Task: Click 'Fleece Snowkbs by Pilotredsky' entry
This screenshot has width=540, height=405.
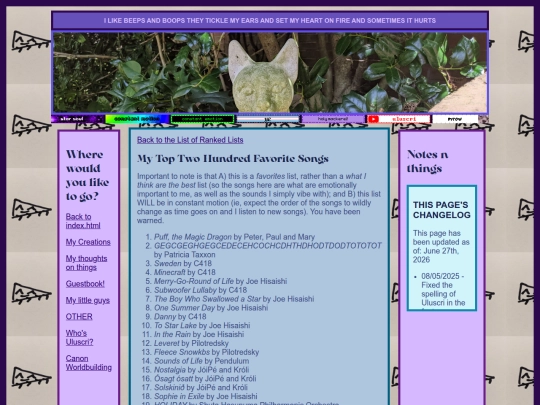Action: [207, 352]
